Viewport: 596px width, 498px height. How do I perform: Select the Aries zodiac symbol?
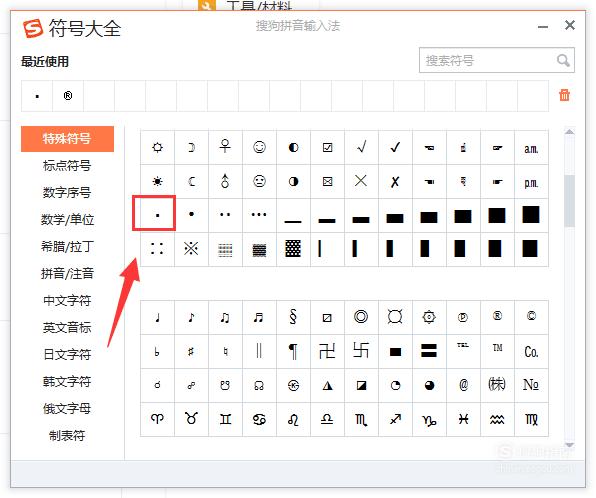click(x=157, y=419)
